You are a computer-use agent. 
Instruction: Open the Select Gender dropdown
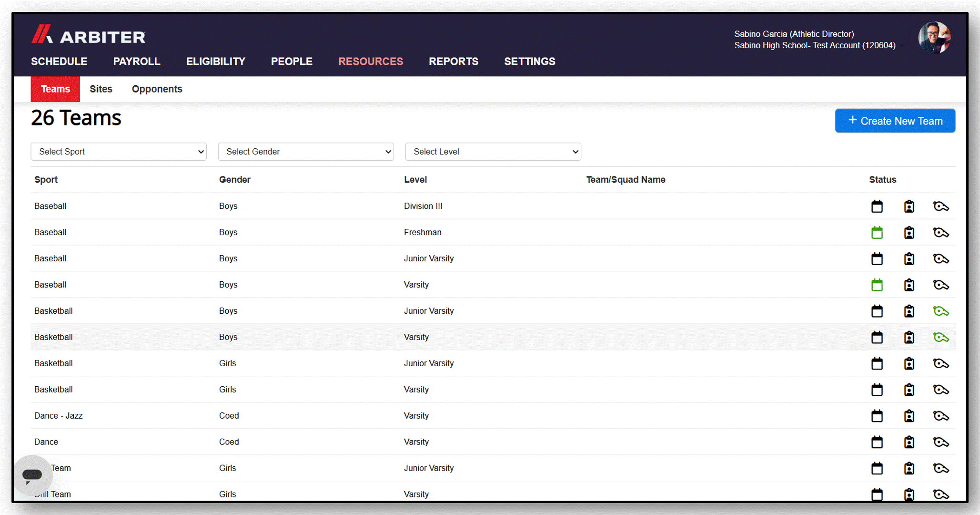pyautogui.click(x=306, y=152)
